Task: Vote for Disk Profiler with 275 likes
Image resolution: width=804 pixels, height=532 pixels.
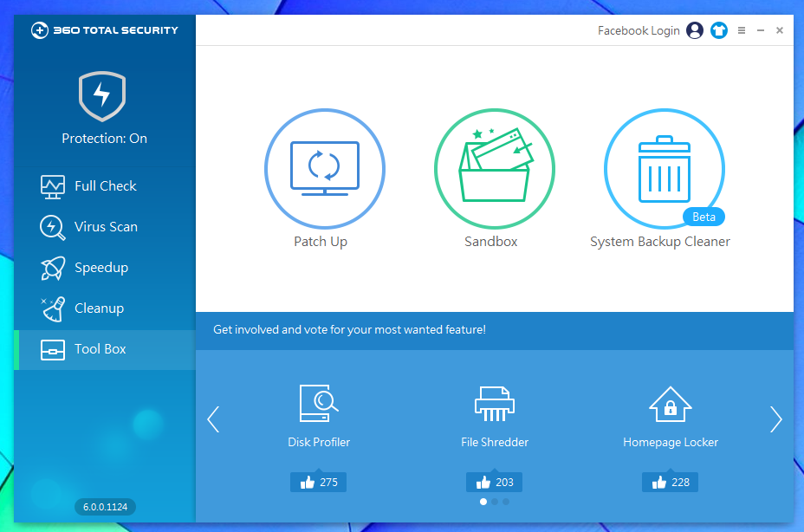Action: (x=319, y=482)
